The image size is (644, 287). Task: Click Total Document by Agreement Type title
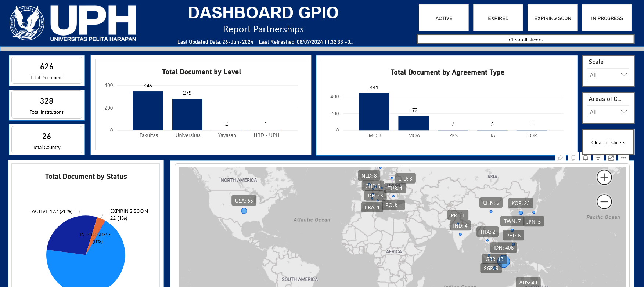click(447, 72)
